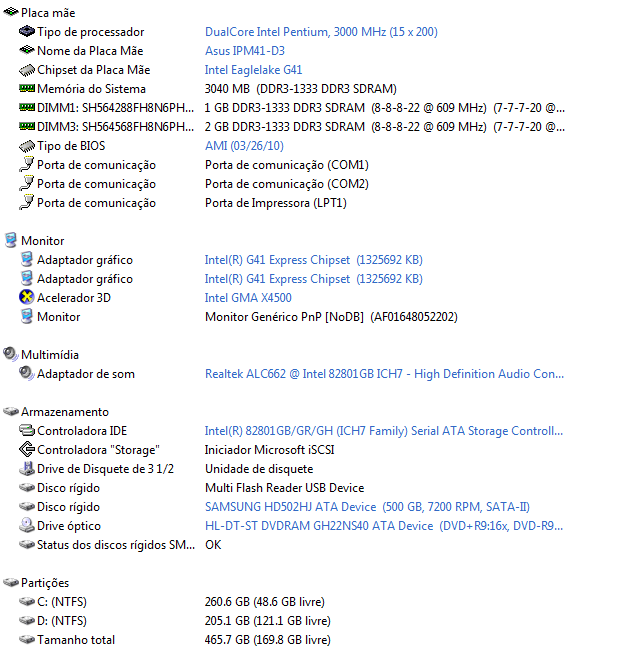Image resolution: width=624 pixels, height=664 pixels.
Task: Select the SMART status value 'OK'
Action: [x=213, y=545]
